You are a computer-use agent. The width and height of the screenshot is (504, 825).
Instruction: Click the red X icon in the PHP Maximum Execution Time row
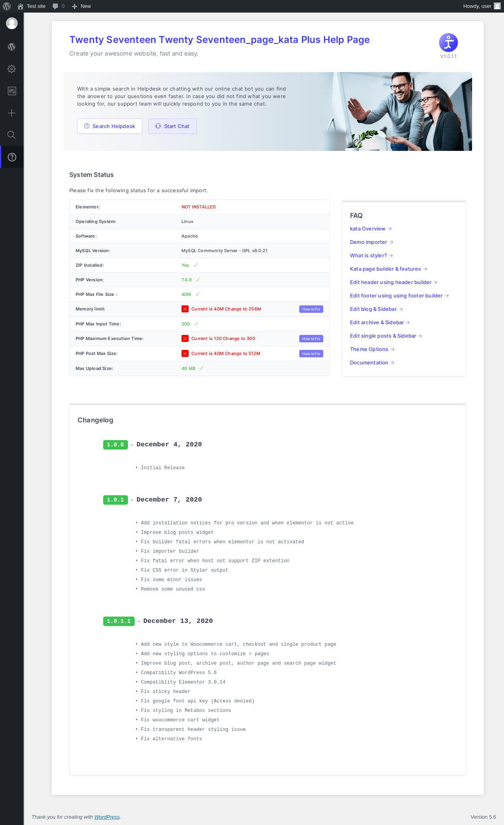(x=185, y=338)
